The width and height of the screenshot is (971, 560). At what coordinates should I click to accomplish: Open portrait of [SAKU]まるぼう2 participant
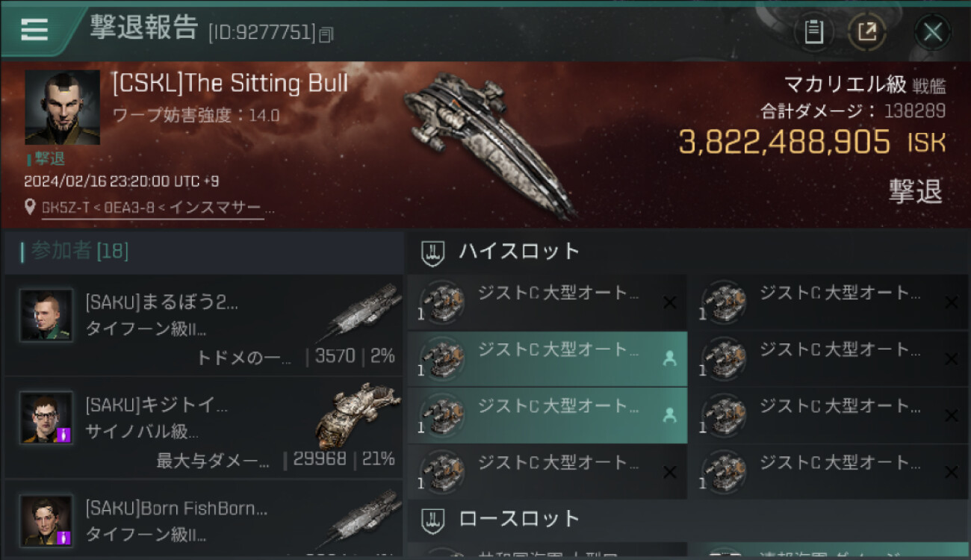click(x=46, y=315)
